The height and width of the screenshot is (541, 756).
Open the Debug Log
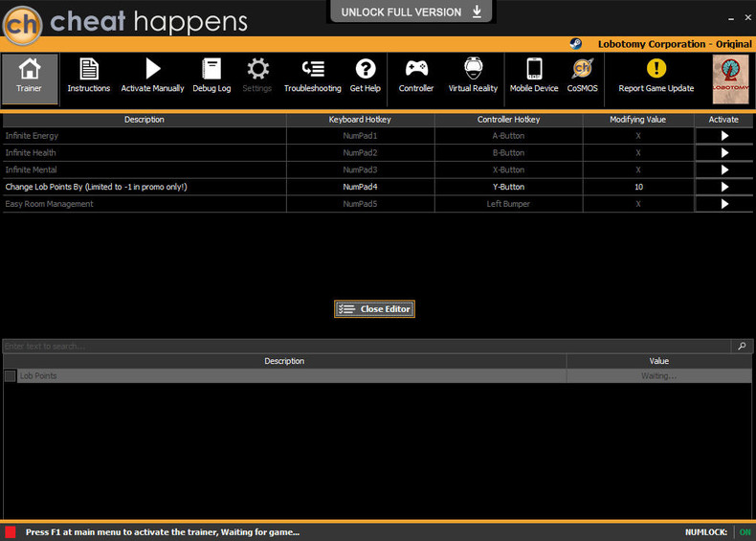pos(211,76)
